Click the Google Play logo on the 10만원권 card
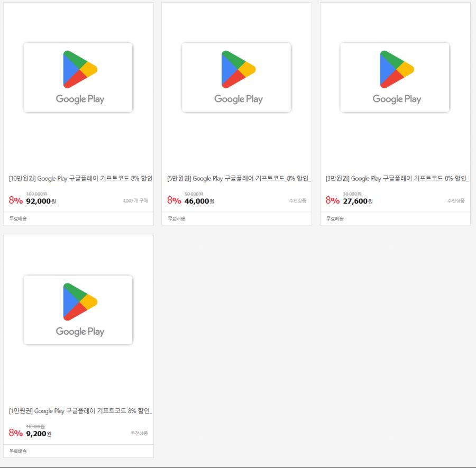The width and height of the screenshot is (476, 468). point(78,77)
